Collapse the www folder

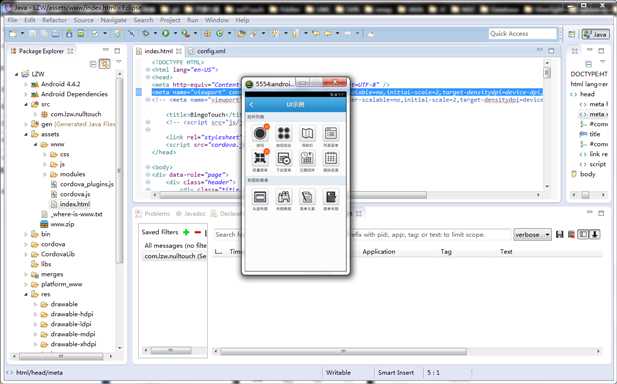(36, 144)
